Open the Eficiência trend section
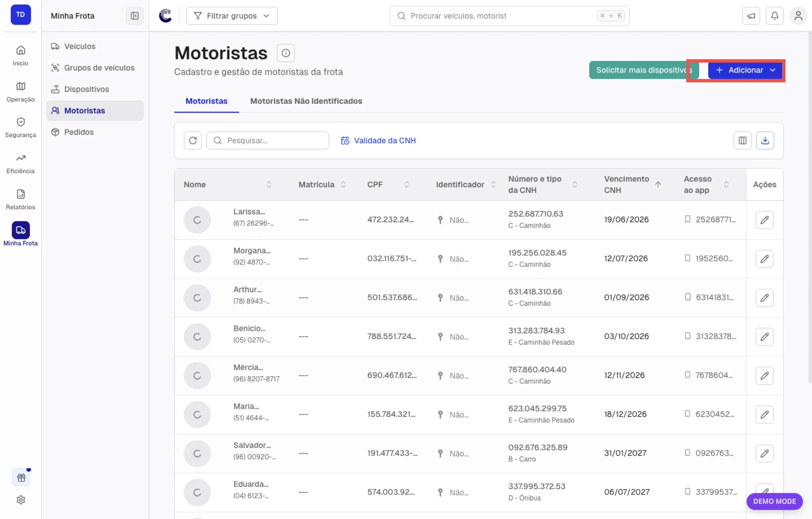This screenshot has height=519, width=812. point(21,164)
